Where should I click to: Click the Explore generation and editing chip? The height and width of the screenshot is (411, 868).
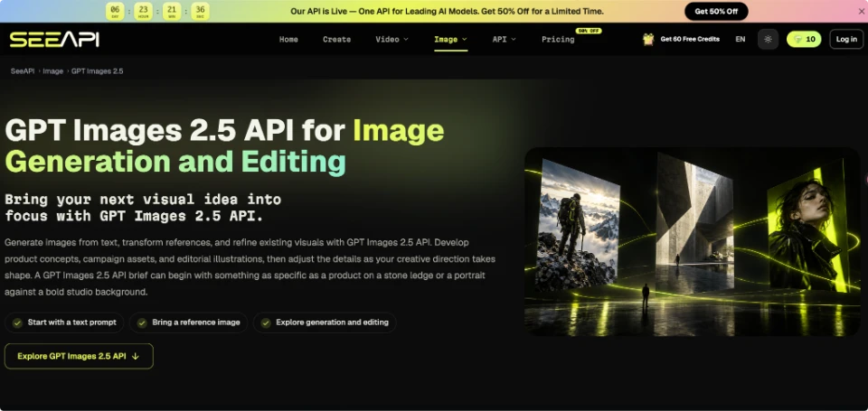tap(325, 322)
